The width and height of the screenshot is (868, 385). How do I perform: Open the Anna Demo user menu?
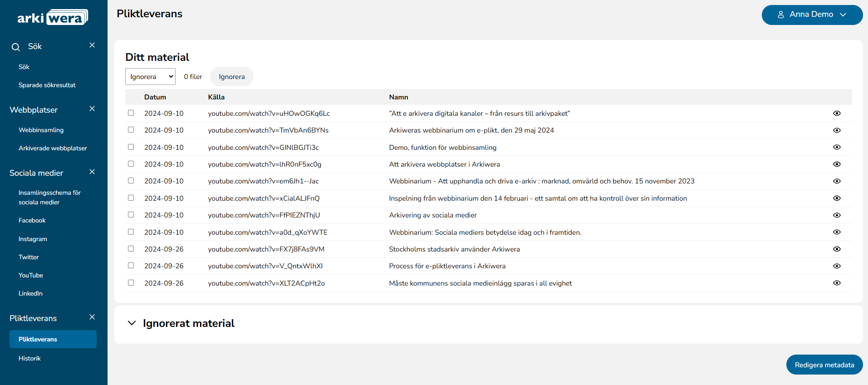pyautogui.click(x=812, y=15)
